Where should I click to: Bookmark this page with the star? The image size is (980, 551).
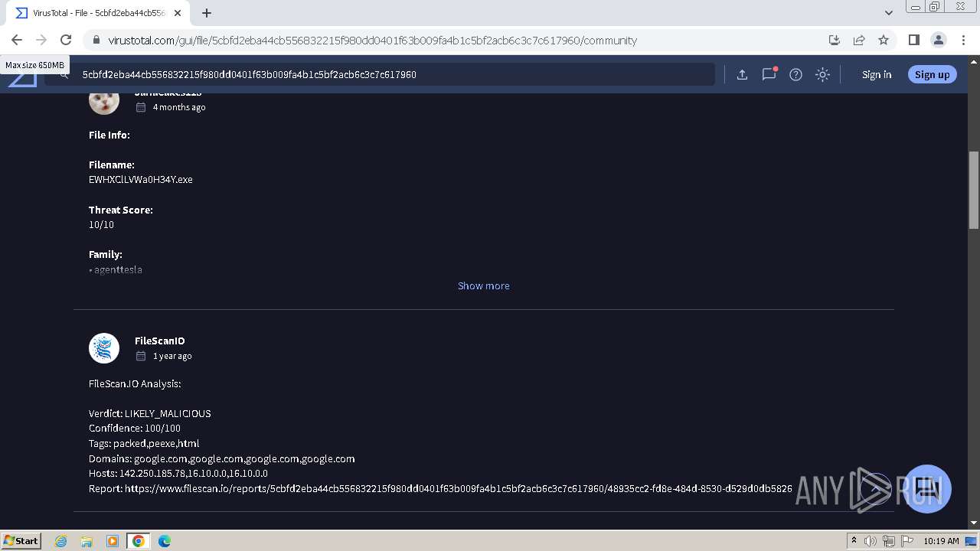[x=884, y=40]
